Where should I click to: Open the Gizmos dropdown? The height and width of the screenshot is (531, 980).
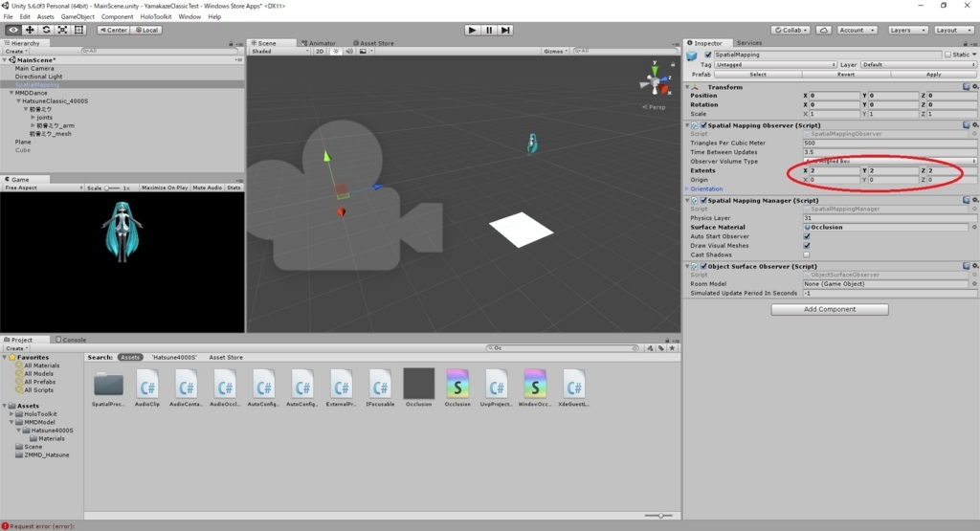coord(556,52)
